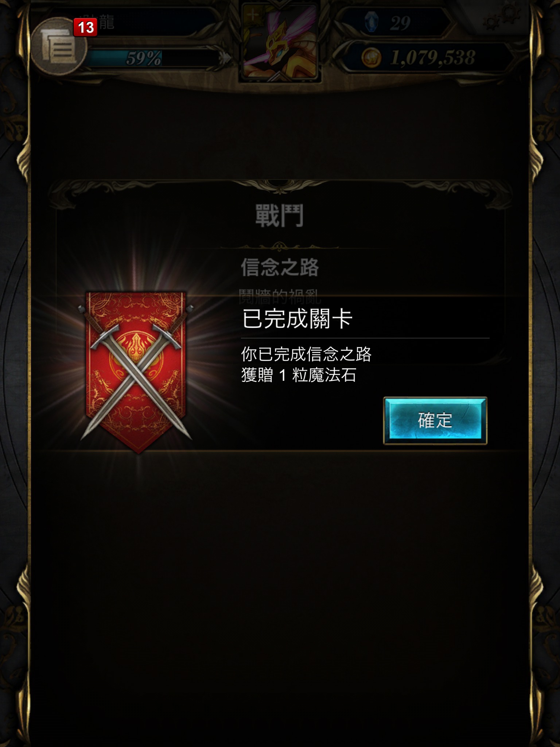Viewport: 560px width, 747px height.
Task: Select the dimmed 鬩牆的禍亂 stage row
Action: point(280,296)
